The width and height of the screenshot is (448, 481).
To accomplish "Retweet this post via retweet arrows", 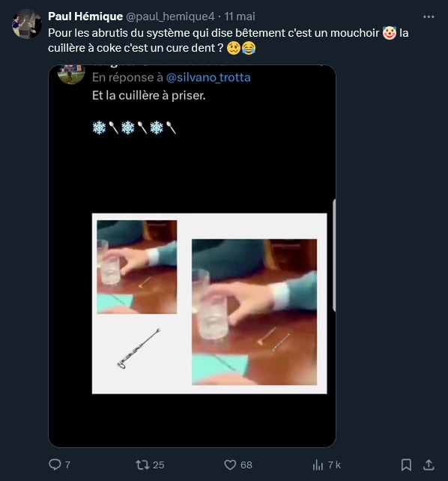I will (x=142, y=465).
